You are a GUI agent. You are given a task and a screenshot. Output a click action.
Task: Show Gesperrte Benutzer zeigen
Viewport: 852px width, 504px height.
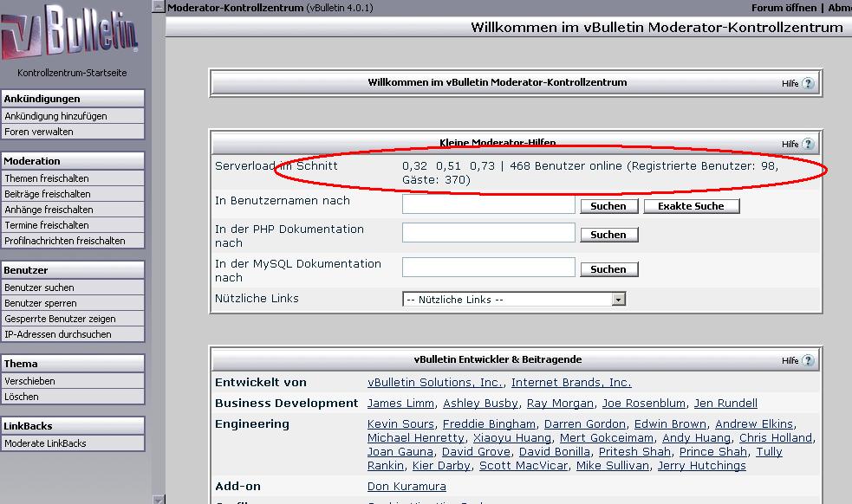coord(73,319)
